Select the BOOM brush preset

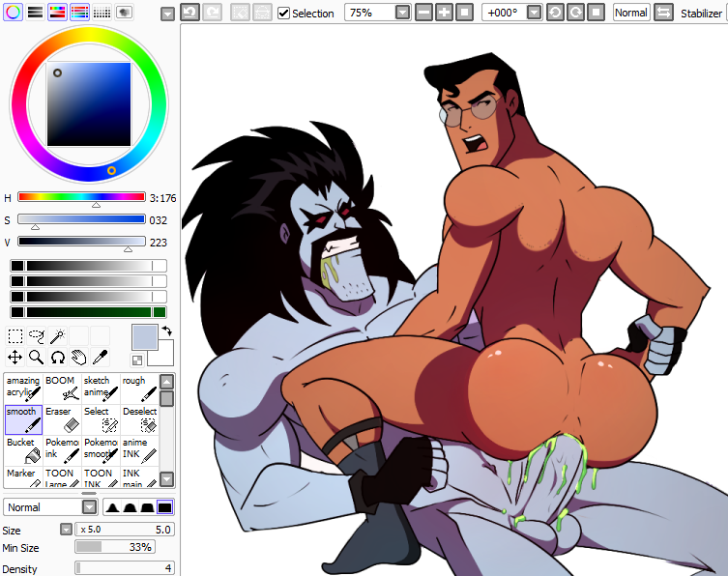[x=62, y=388]
